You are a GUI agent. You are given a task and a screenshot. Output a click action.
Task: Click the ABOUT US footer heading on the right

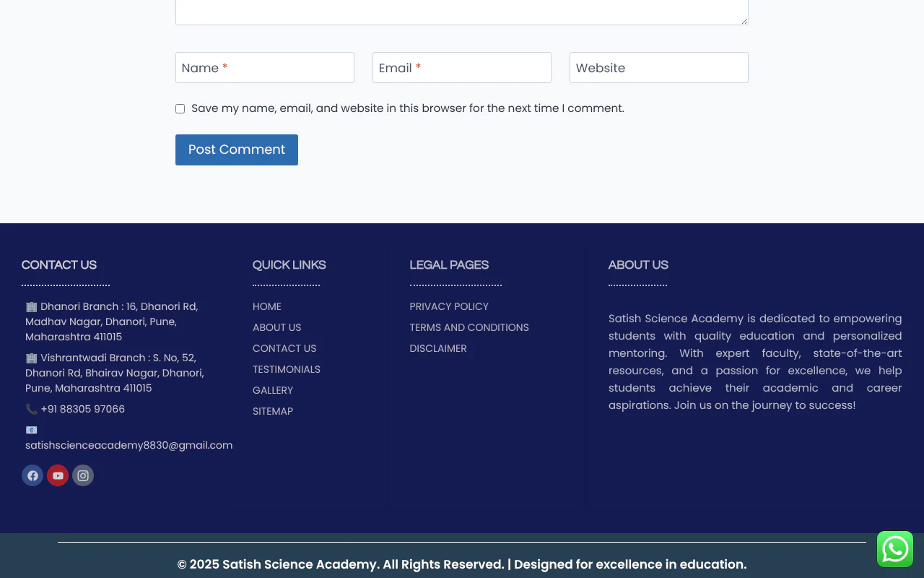pyautogui.click(x=638, y=265)
